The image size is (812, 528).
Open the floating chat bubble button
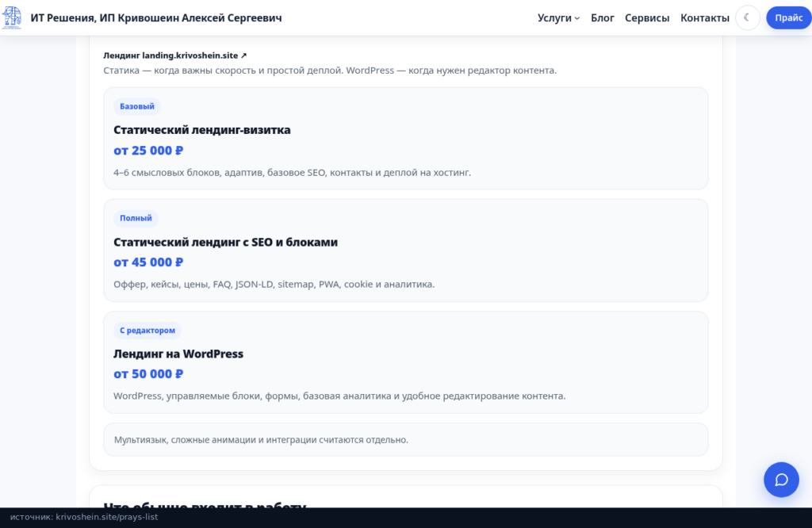click(x=781, y=480)
